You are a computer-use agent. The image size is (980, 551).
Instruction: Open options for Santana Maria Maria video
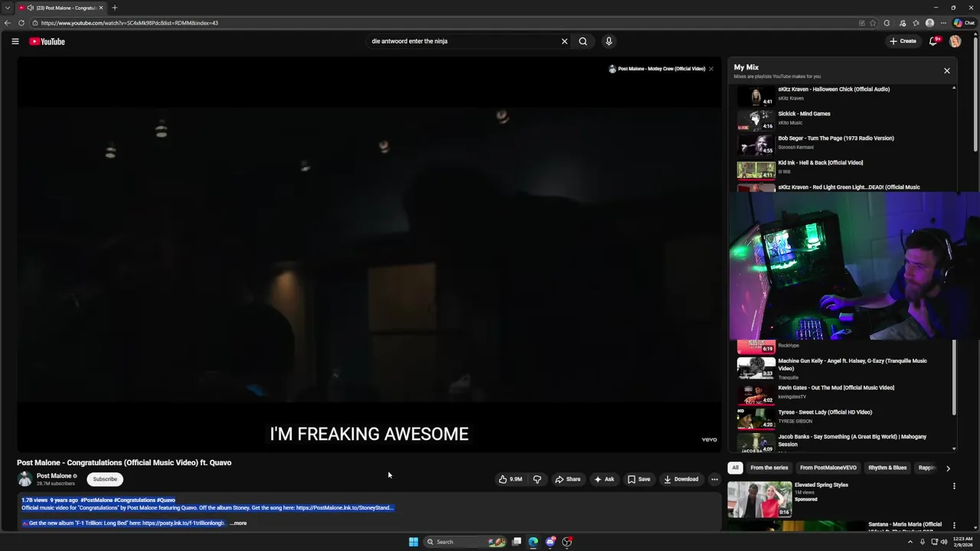954,526
